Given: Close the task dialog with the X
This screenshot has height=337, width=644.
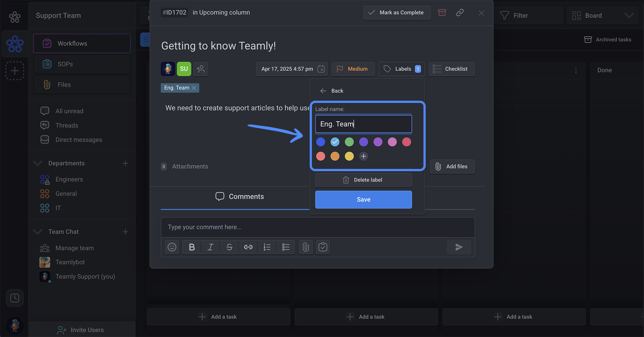Looking at the screenshot, I should tap(481, 13).
